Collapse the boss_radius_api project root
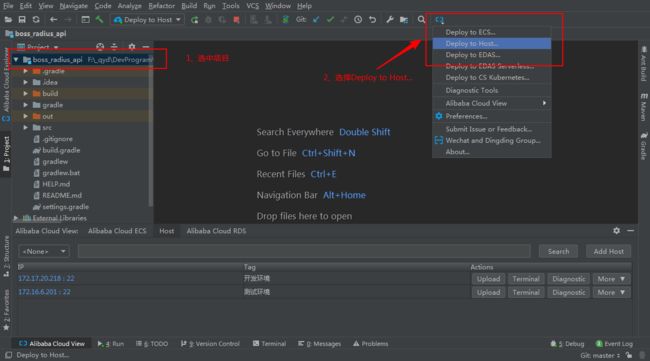This screenshot has height=361, width=650. 16,60
